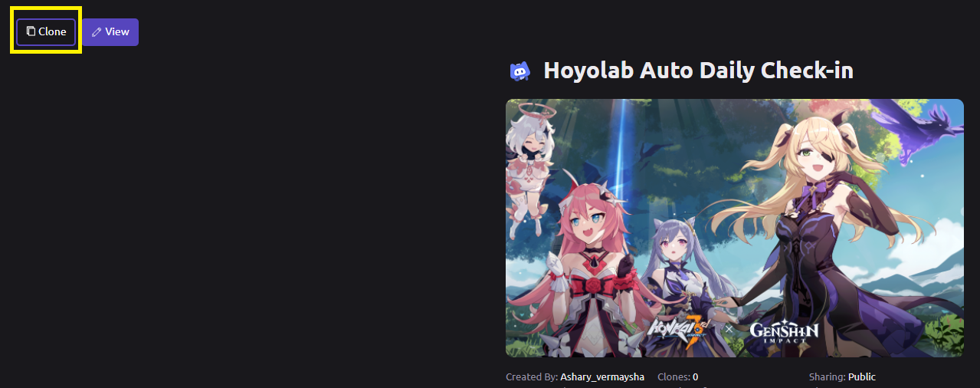Click the Discord logo icon beside title
Screen dimensions: 980x388
519,71
